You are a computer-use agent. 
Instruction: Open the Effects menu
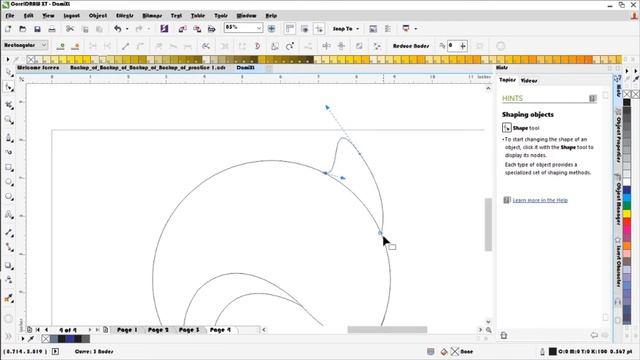[x=124, y=16]
